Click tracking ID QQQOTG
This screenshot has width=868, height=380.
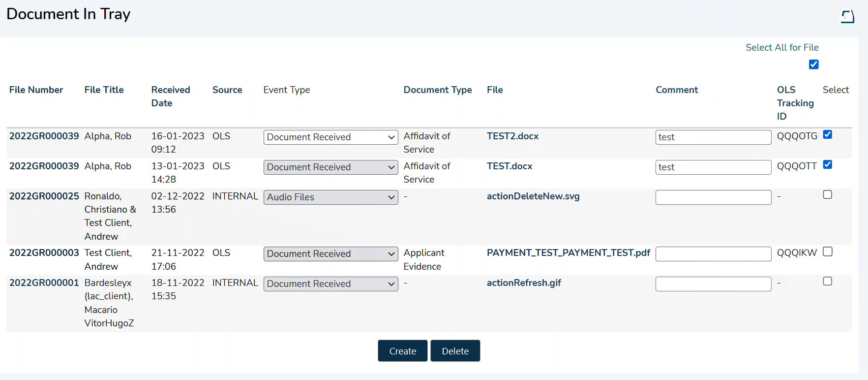click(x=797, y=136)
